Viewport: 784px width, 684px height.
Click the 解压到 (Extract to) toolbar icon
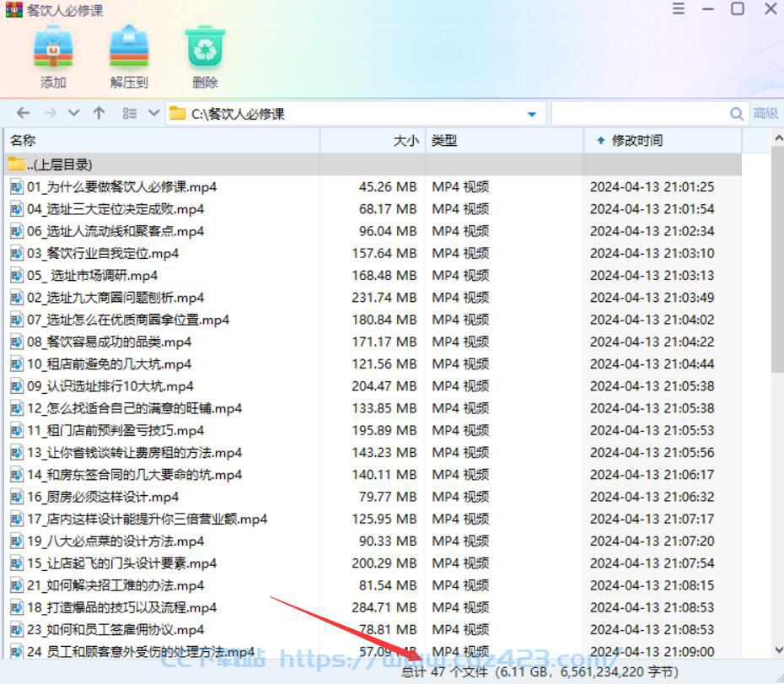point(129,46)
